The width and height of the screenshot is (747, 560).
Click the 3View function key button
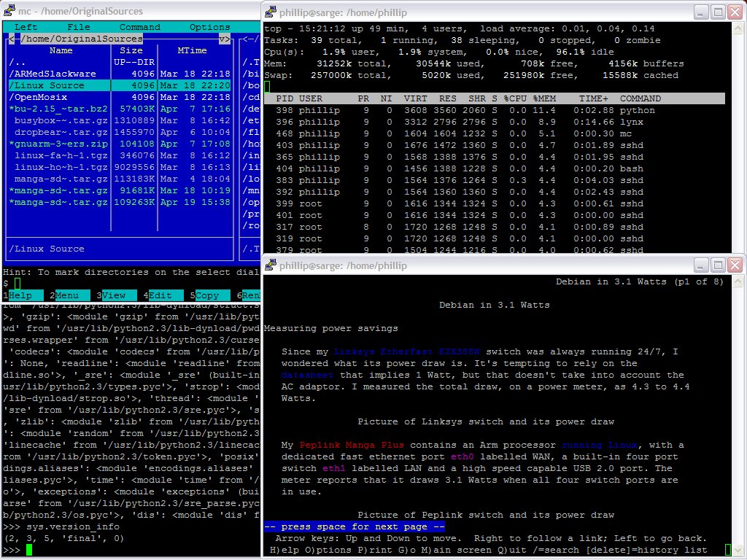(x=117, y=295)
